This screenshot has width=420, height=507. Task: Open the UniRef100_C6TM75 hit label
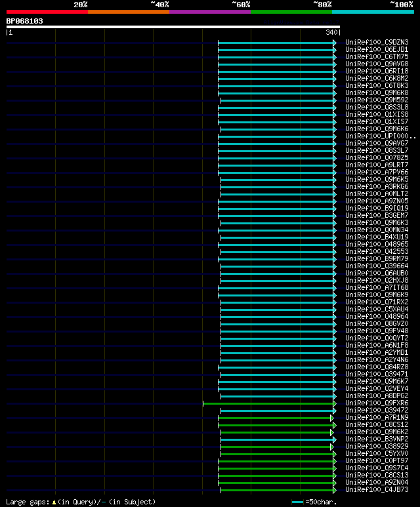click(377, 56)
